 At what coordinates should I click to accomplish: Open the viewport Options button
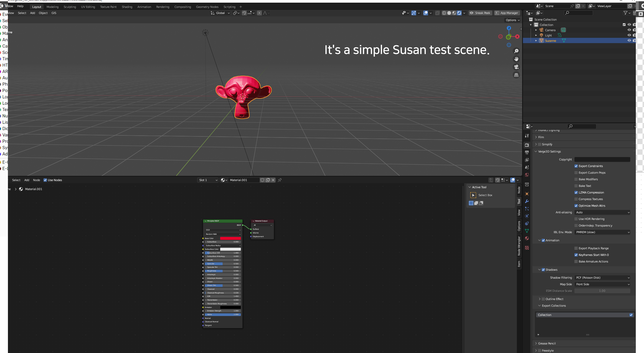tap(513, 20)
